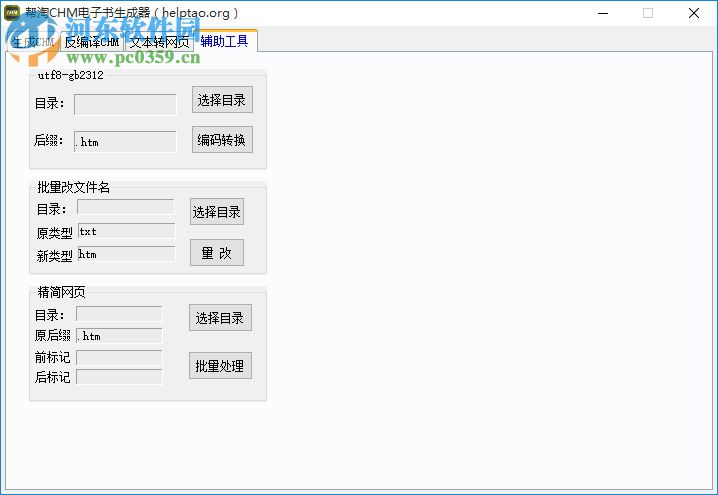Screen dimensions: 718x495
Task: Close the 帮淘CHM电子书生成器 window
Action: coord(694,13)
